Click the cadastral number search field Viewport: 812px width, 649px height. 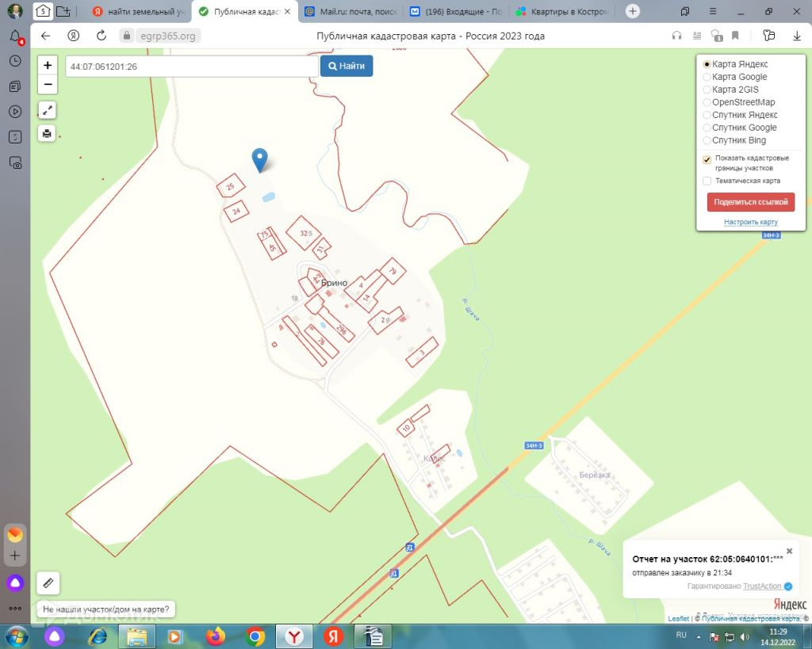tap(192, 67)
